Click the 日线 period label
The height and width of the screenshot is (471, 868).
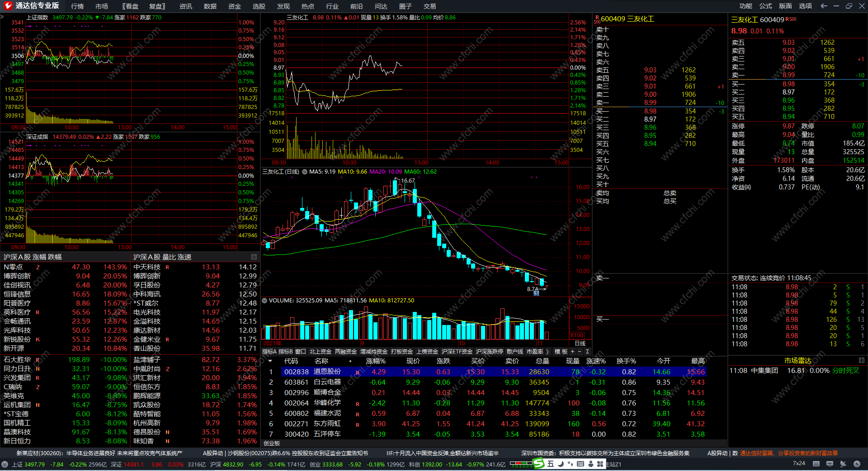pyautogui.click(x=580, y=344)
